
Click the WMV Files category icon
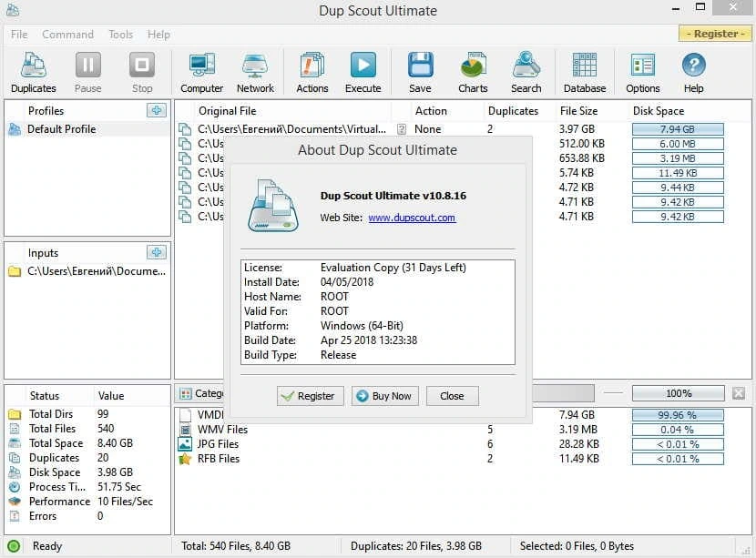[x=185, y=430]
